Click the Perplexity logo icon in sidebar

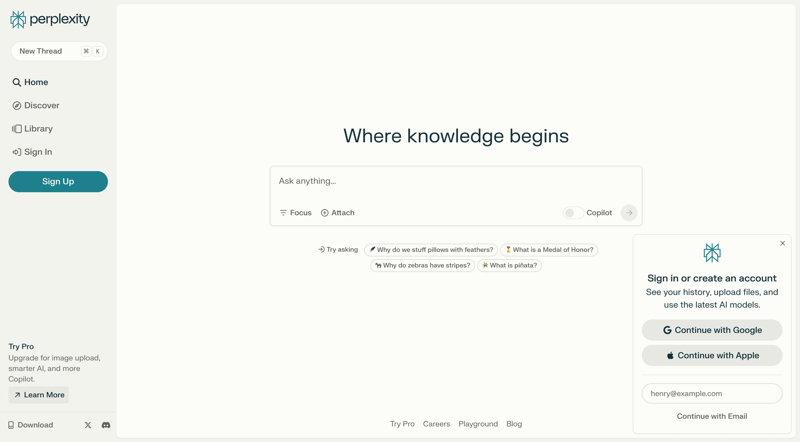18,19
